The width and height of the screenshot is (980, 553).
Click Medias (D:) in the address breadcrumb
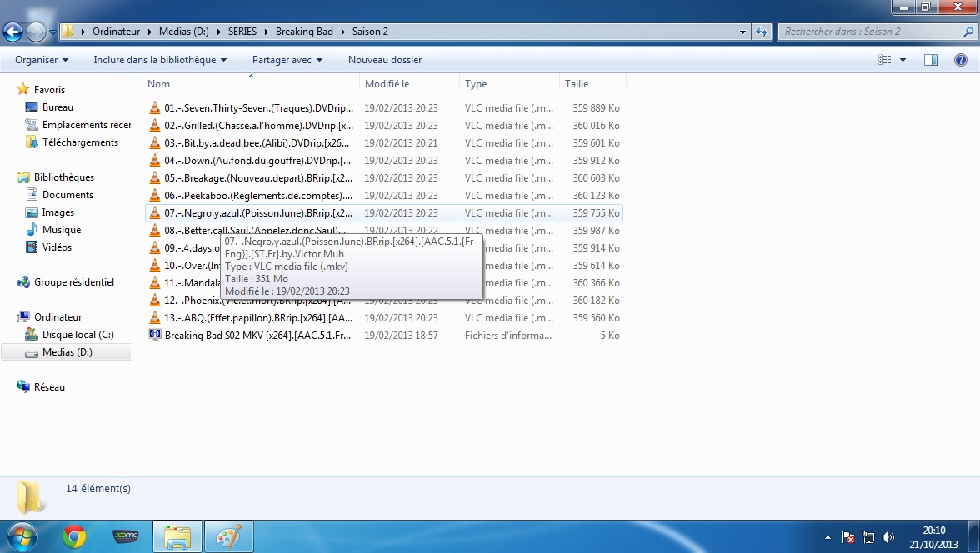coord(183,32)
